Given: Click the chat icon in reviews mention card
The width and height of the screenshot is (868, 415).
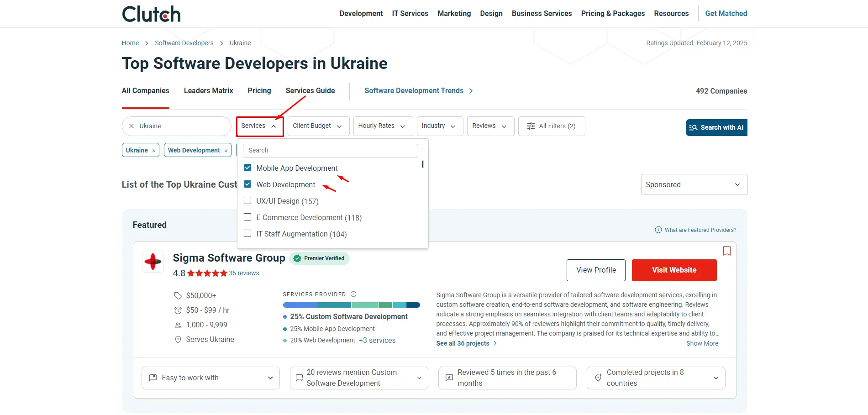Looking at the screenshot, I should click(300, 378).
